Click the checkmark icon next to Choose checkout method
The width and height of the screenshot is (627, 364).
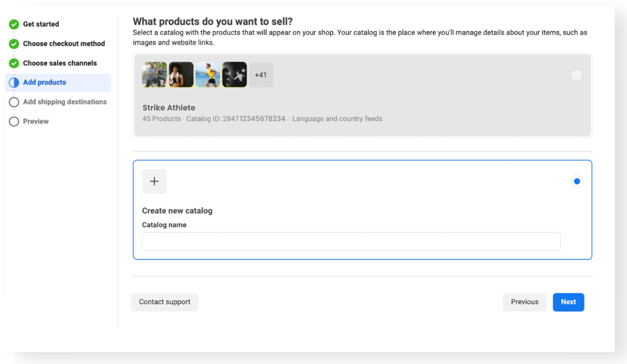pos(14,44)
